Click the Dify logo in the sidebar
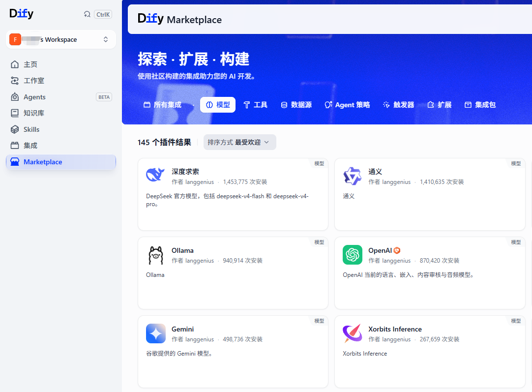The width and height of the screenshot is (532, 392). click(21, 14)
